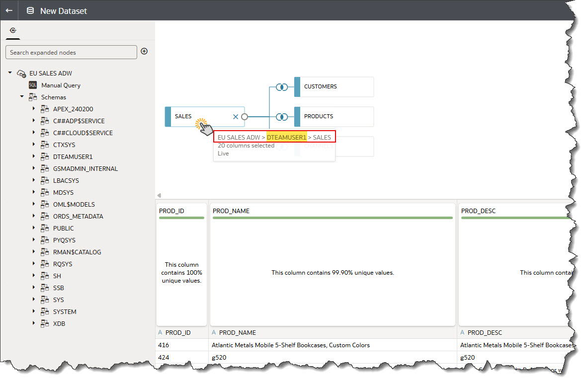Viewport: 588px width, 383px height.
Task: Click the SSB schema icon
Action: pos(45,288)
